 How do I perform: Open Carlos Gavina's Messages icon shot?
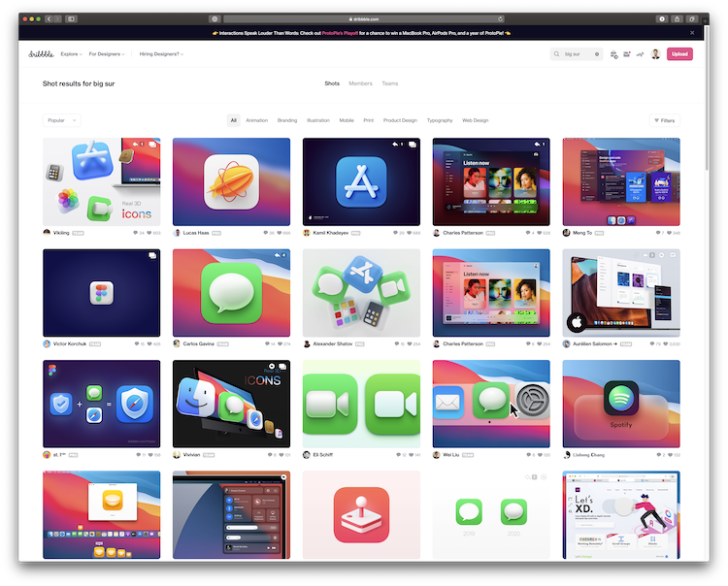point(231,293)
